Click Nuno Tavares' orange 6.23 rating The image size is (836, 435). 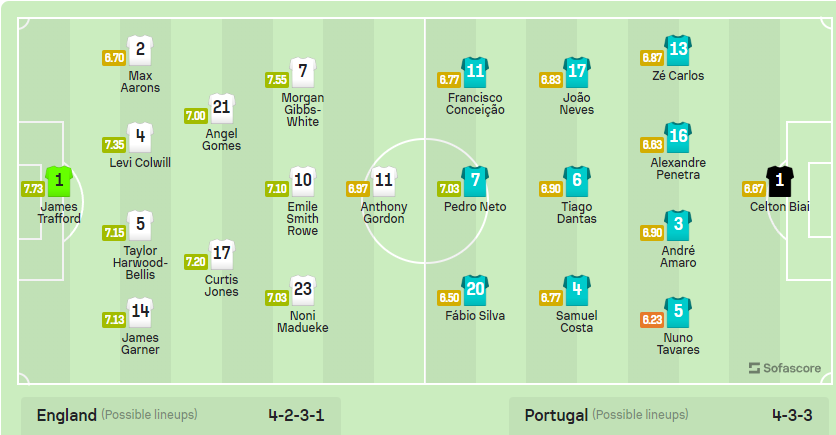pos(652,319)
